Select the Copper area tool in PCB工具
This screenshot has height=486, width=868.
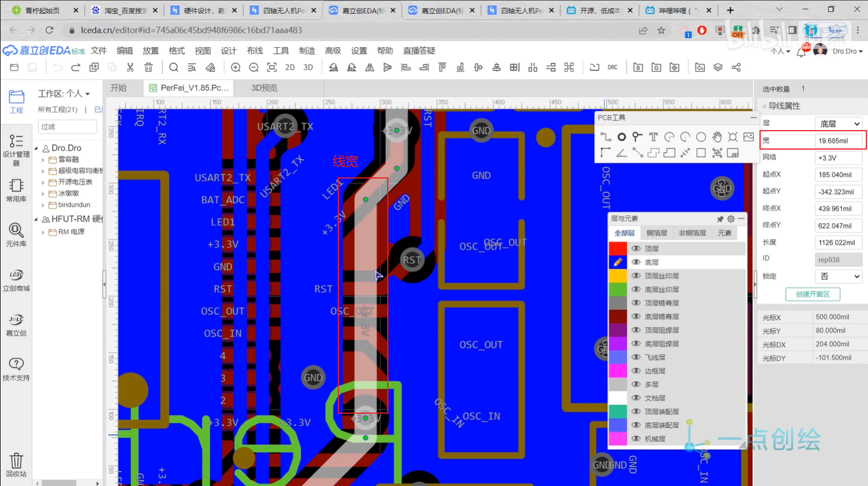[x=669, y=153]
